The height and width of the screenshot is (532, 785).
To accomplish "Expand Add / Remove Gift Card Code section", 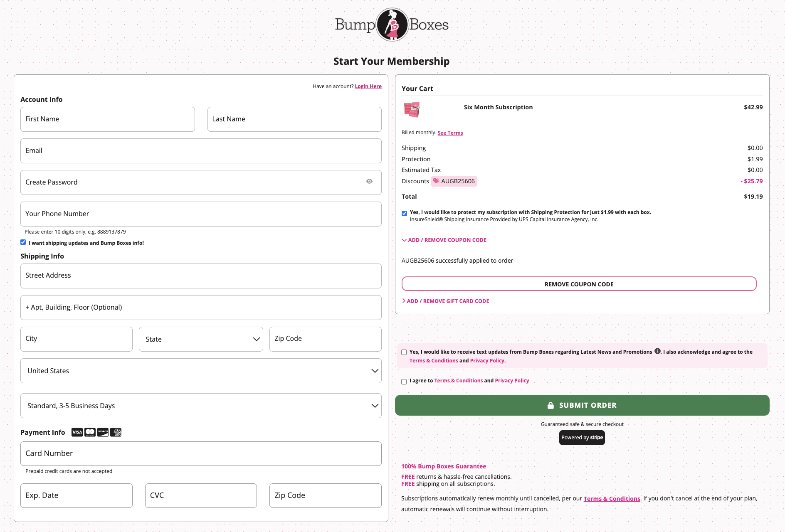I will [445, 301].
